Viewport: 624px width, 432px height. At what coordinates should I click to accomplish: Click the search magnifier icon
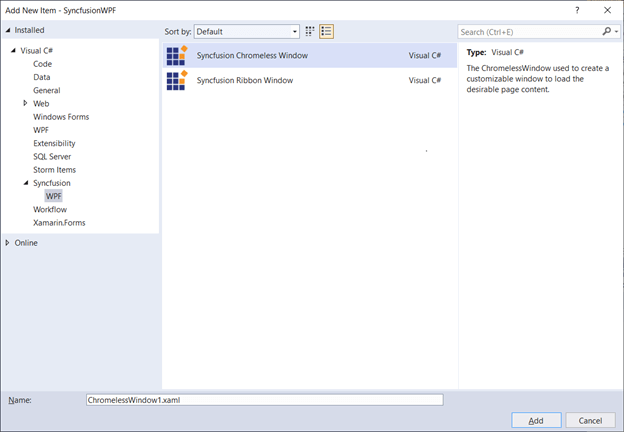(606, 31)
